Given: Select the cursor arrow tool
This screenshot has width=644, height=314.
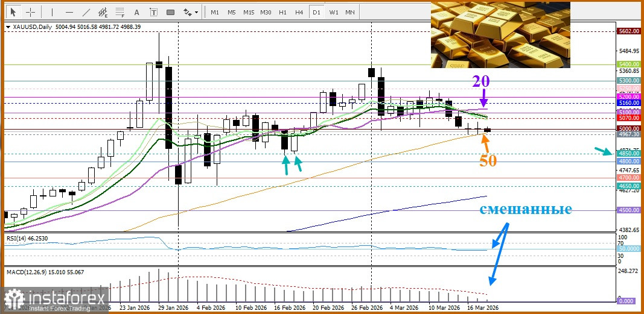Looking at the screenshot, I should (x=14, y=12).
